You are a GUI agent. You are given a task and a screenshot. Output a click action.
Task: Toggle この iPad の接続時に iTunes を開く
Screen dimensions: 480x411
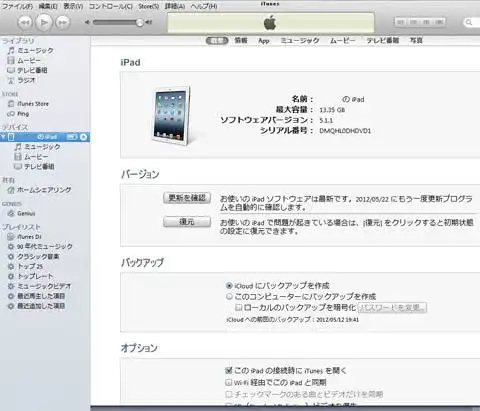pyautogui.click(x=228, y=370)
